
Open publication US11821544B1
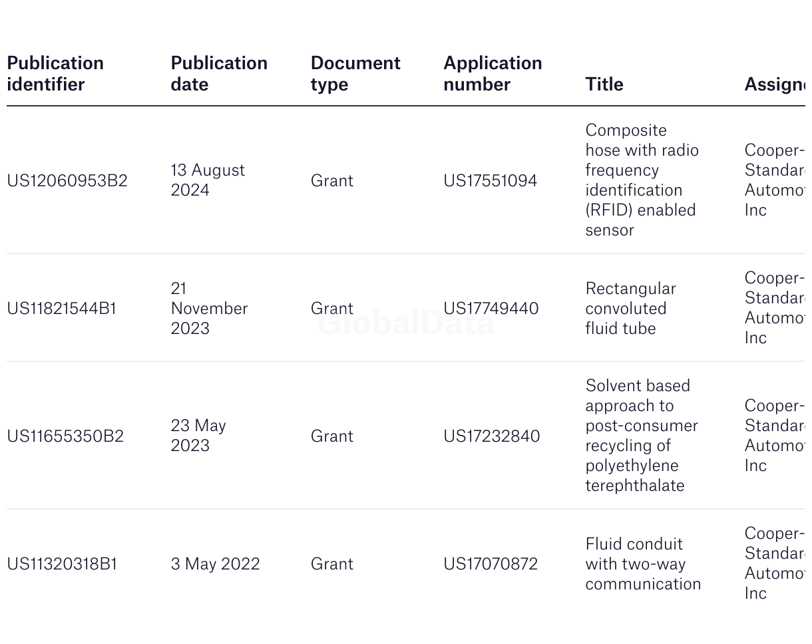(62, 309)
